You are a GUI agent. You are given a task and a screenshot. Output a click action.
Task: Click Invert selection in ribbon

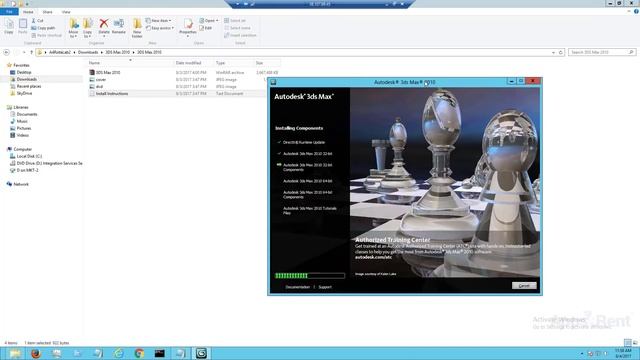point(240,35)
